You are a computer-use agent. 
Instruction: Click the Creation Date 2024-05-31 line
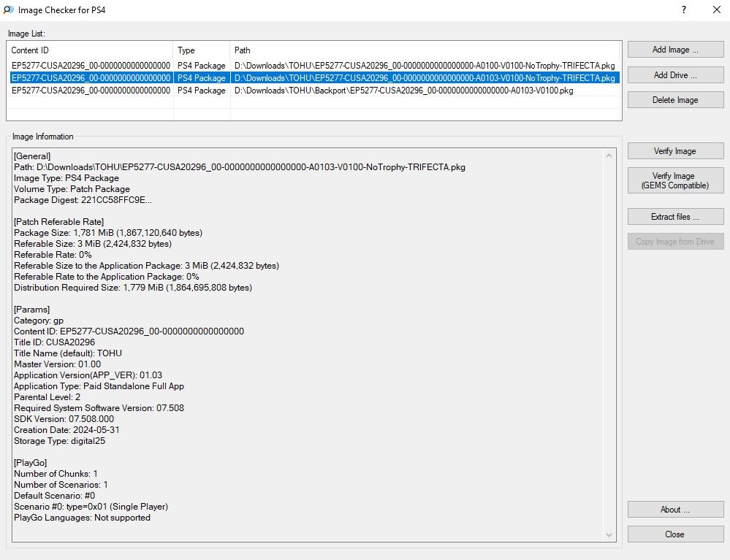66,430
